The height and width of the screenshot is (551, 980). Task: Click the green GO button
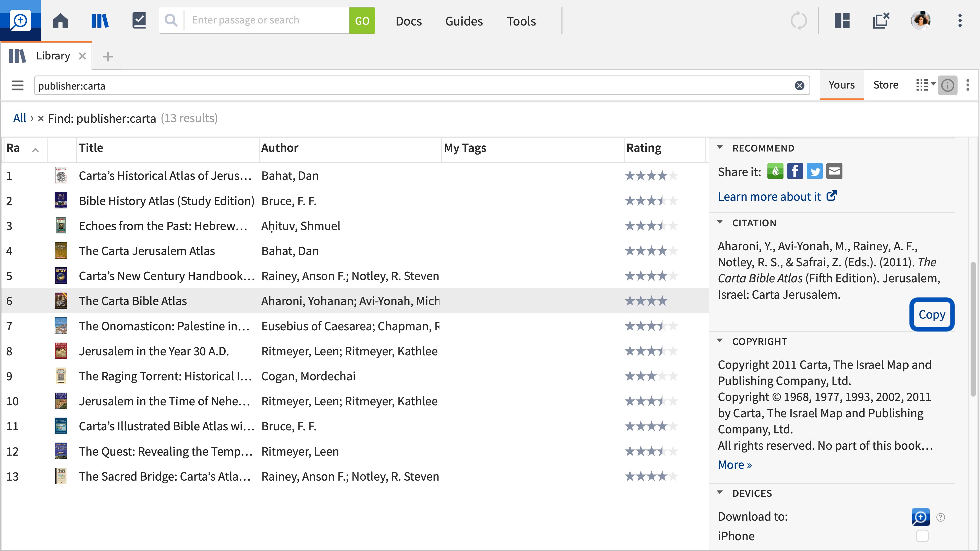point(362,20)
